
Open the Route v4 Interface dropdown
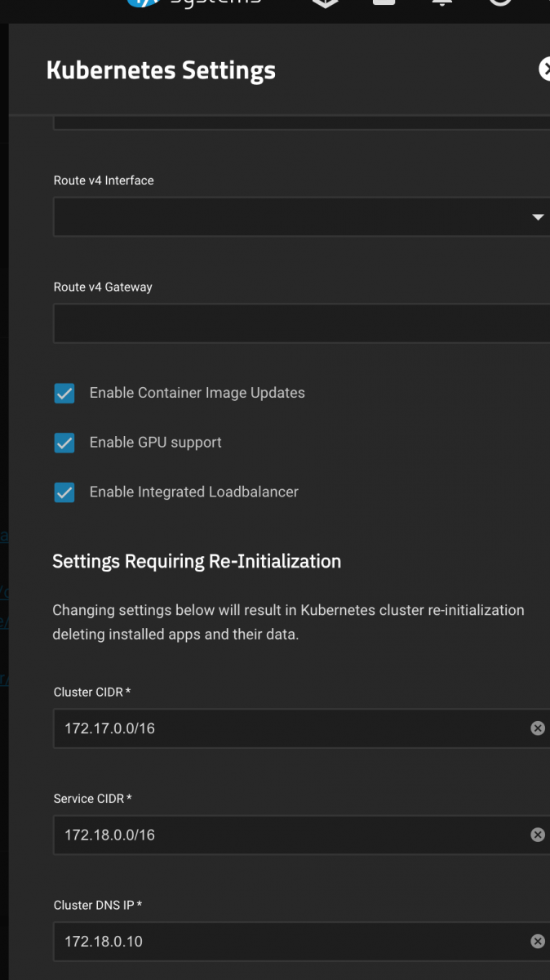click(302, 217)
